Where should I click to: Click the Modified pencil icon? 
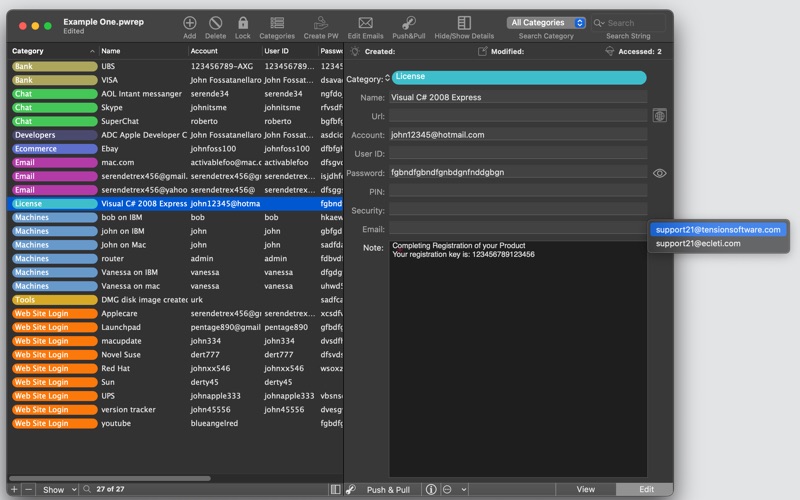tap(482, 51)
